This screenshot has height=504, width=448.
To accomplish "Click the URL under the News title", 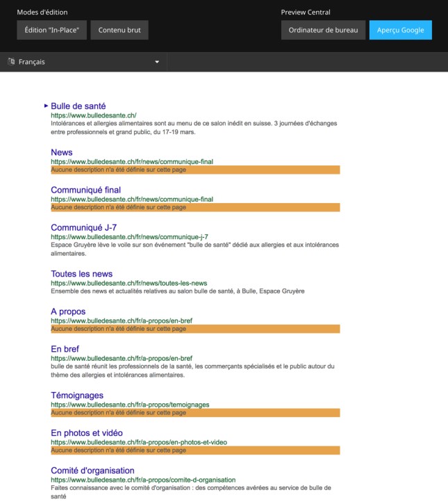I will [x=132, y=162].
